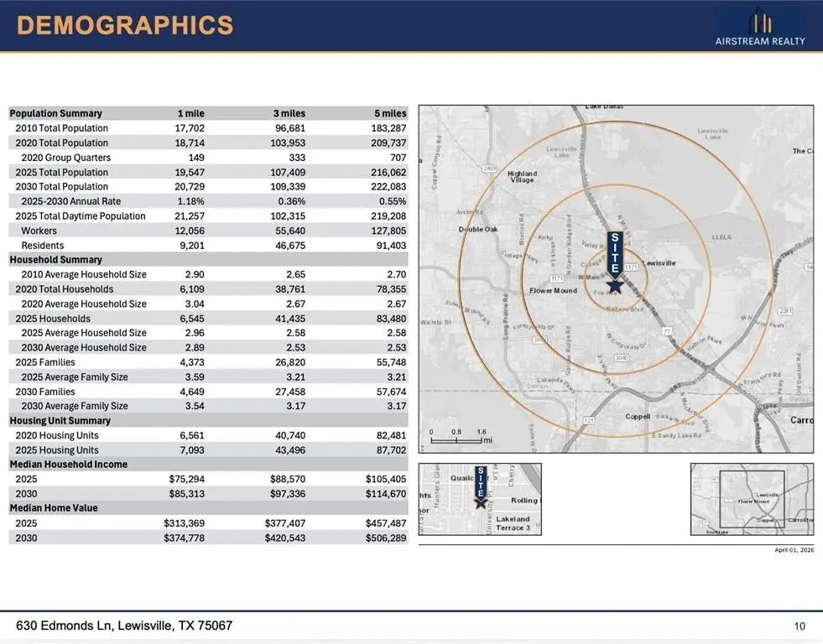Click the star site marker on main map
823x644 pixels.
[x=614, y=286]
